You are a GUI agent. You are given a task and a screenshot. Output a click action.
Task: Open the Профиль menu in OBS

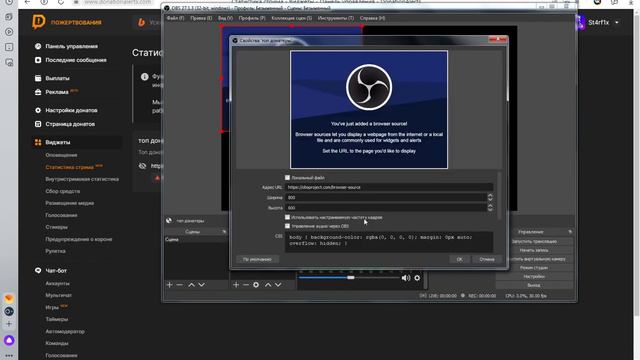[x=252, y=18]
